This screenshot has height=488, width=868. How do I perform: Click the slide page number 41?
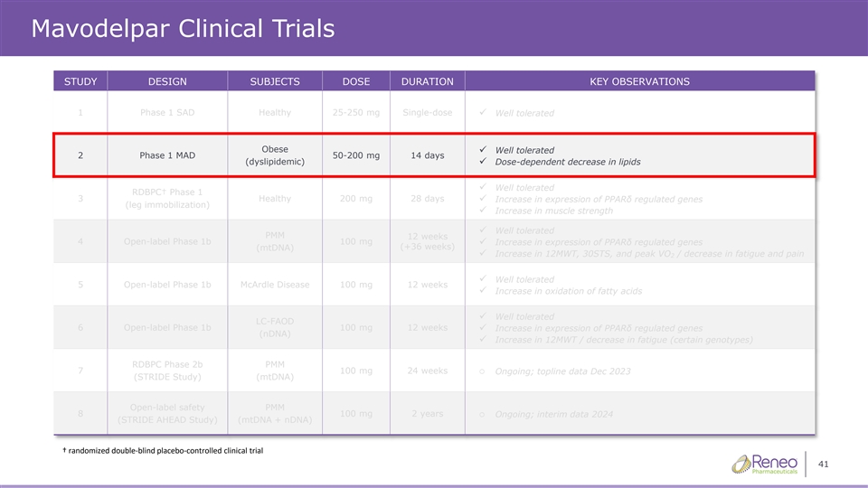(823, 465)
